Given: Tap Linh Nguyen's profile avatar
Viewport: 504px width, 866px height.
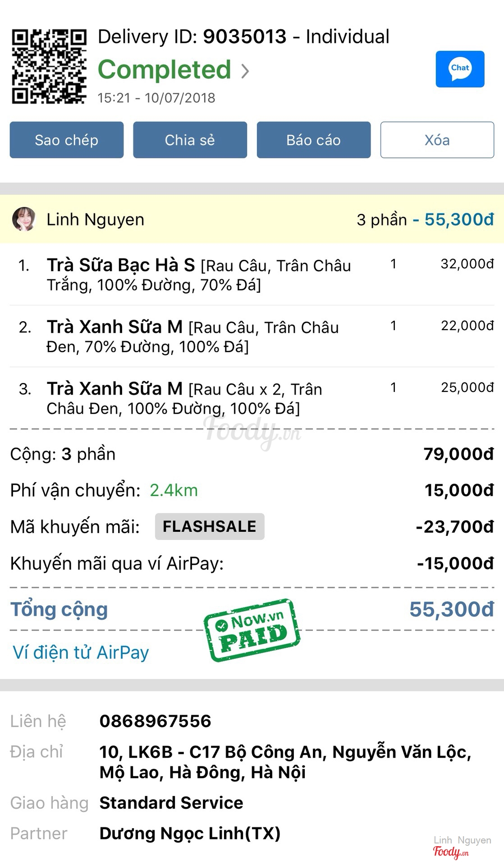Looking at the screenshot, I should pos(24,219).
